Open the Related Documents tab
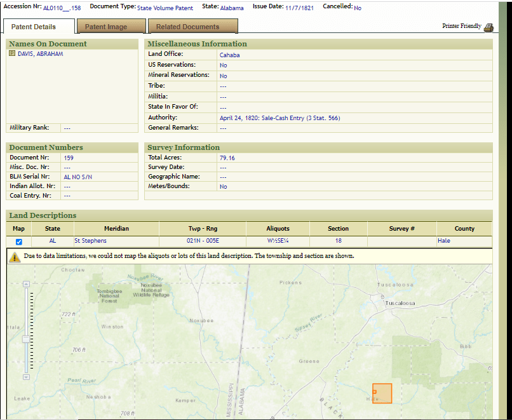This screenshot has height=420, width=512. pos(187,27)
